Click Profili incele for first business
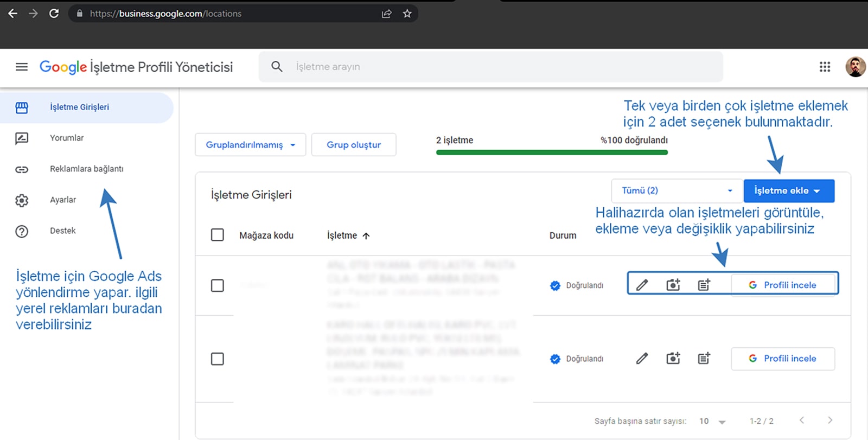The image size is (868, 440). coord(783,285)
